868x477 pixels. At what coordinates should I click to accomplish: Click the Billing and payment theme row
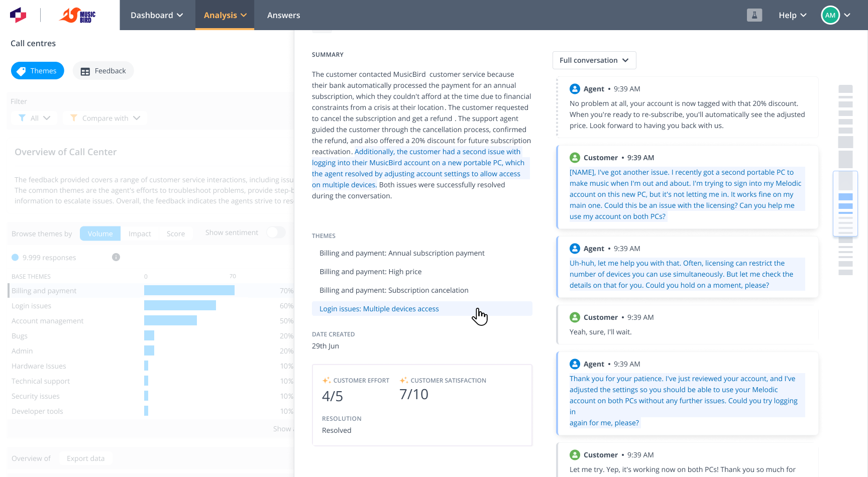coord(151,291)
